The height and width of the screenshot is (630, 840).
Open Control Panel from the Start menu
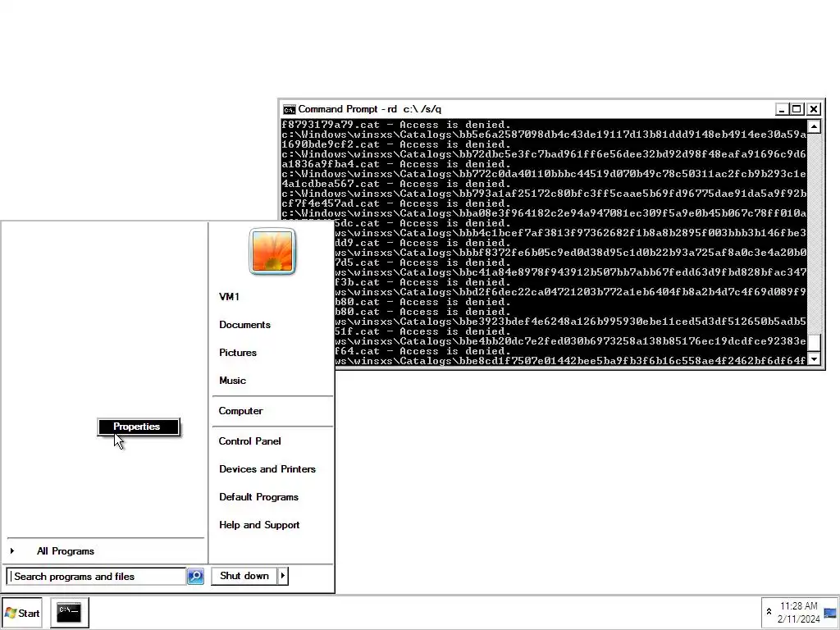tap(249, 441)
